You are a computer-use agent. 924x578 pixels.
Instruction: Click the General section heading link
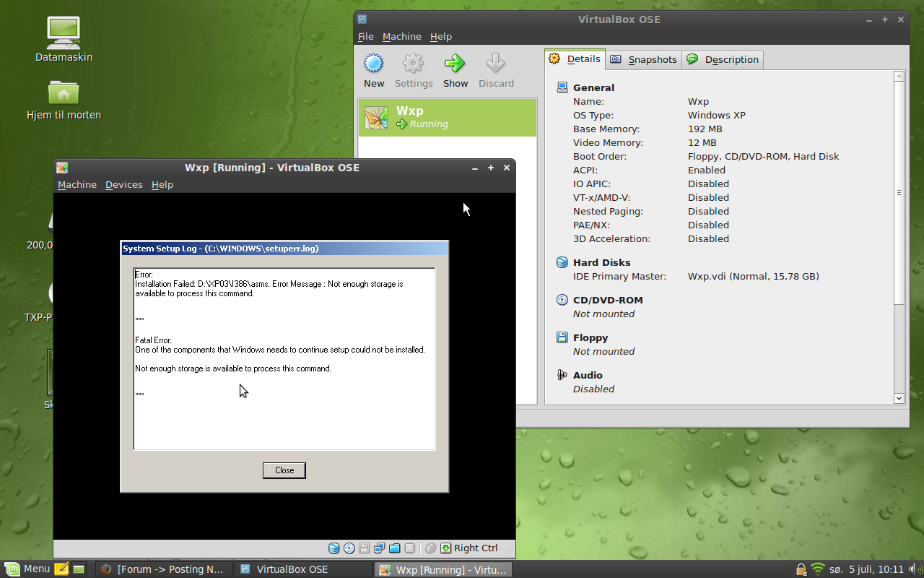pos(593,87)
